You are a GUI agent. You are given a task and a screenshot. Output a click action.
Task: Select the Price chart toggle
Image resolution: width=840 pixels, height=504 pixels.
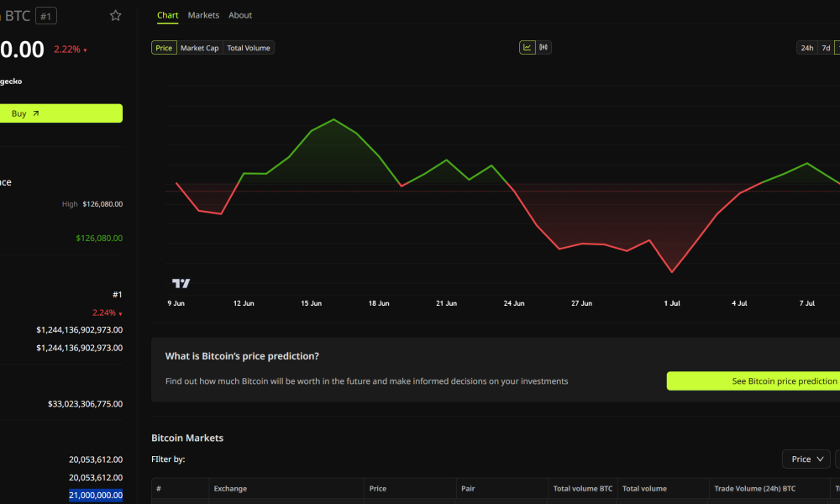coord(164,48)
